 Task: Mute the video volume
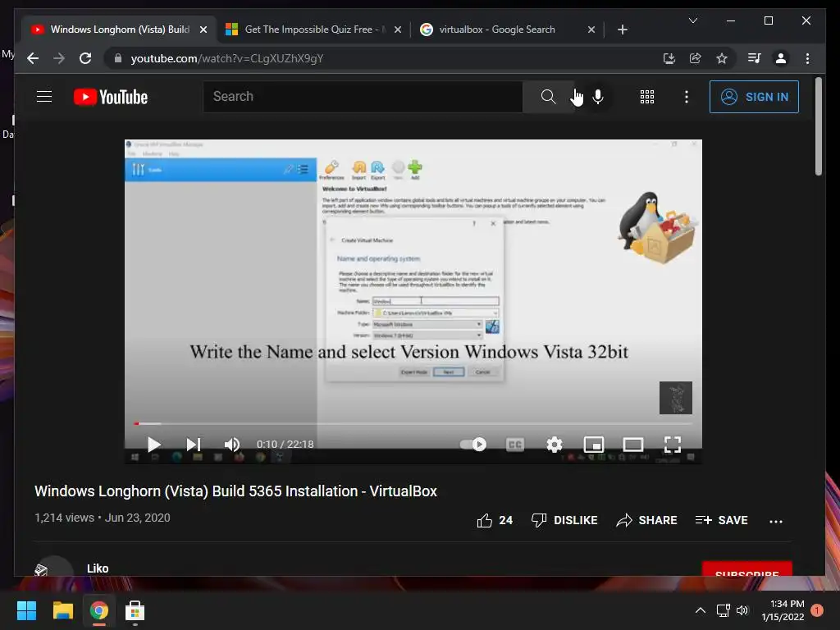point(232,444)
